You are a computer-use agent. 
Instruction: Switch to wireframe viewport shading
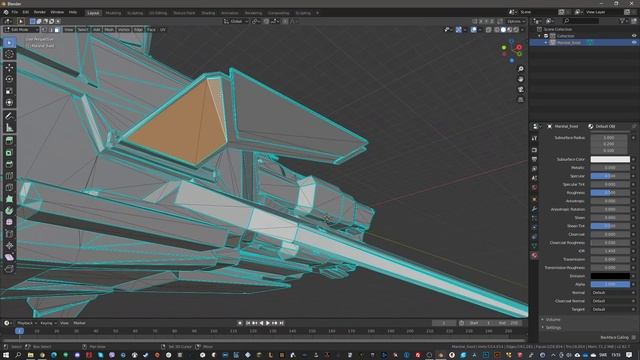(497, 30)
